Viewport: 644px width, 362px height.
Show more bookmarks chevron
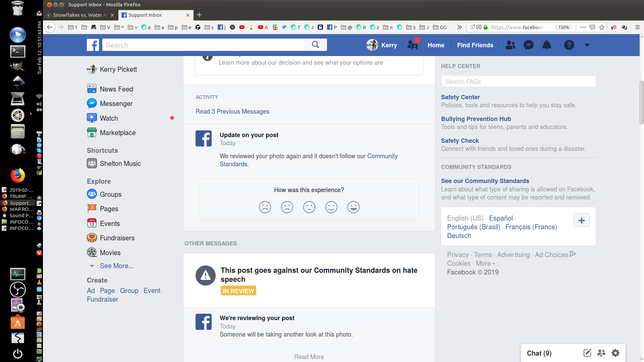click(460, 27)
